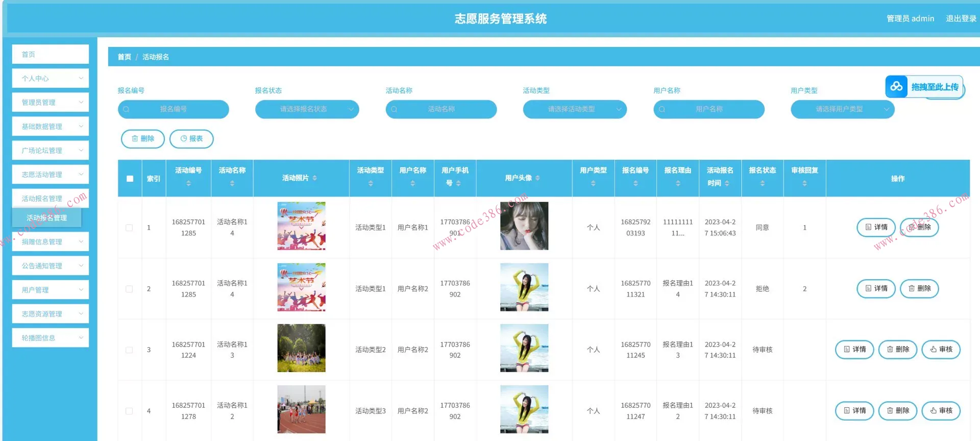Click 首页 breadcrumb link
980x441 pixels.
point(124,57)
